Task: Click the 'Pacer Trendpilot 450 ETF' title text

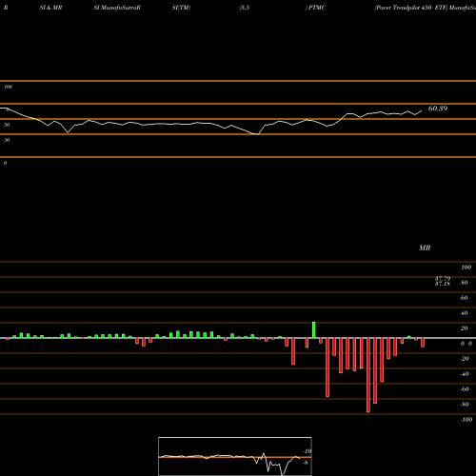Action: (x=410, y=8)
